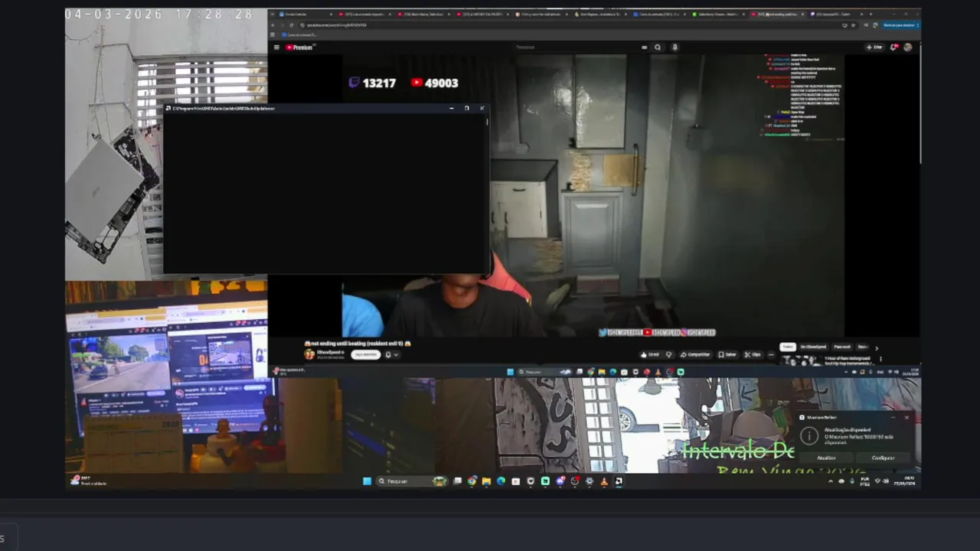980x551 pixels.
Task: Click Atualizar in Macrium Reflect notification
Action: 826,458
